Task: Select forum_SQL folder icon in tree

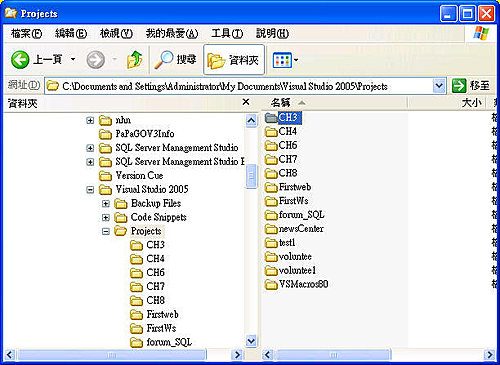Action: coord(136,342)
